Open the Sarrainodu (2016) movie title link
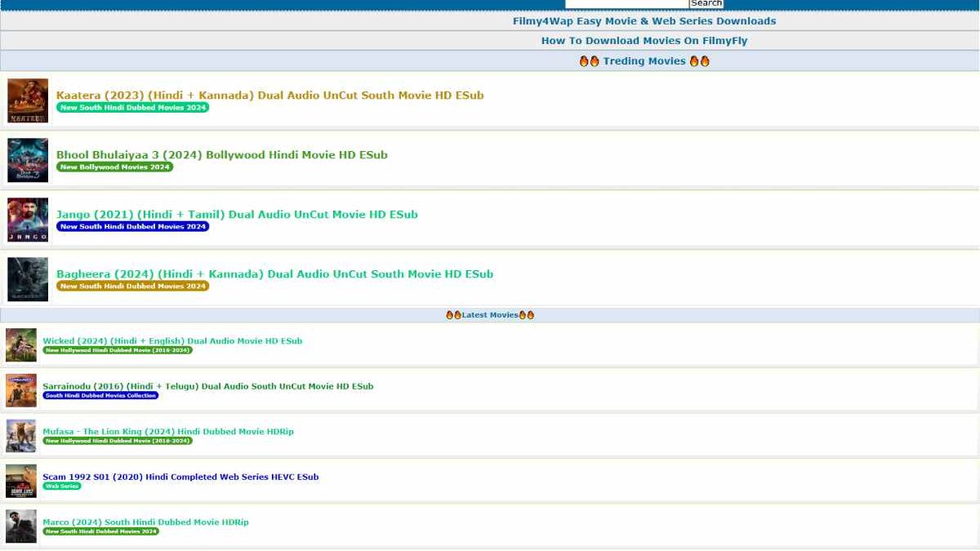980x551 pixels. tap(208, 387)
